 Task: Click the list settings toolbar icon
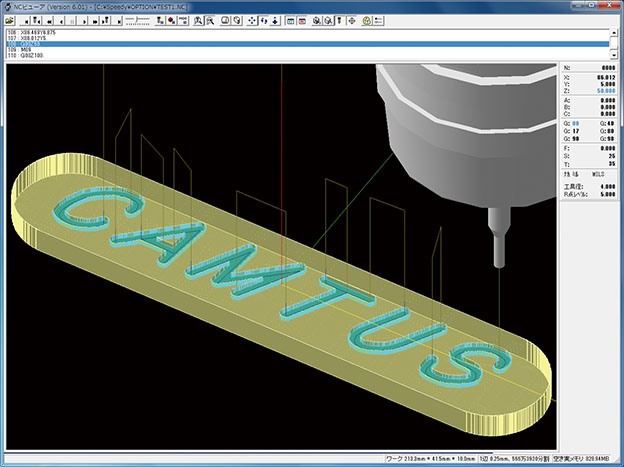click(378, 20)
